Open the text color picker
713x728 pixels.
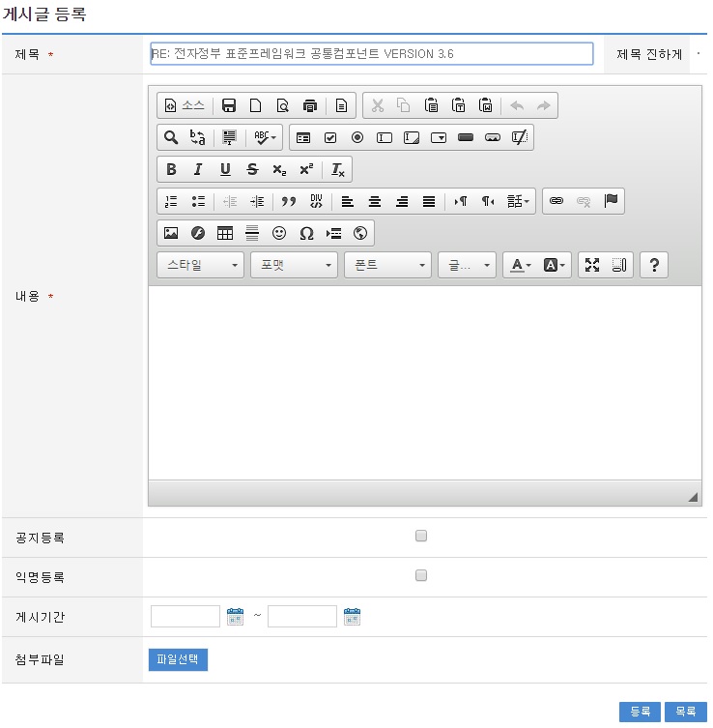[x=522, y=265]
